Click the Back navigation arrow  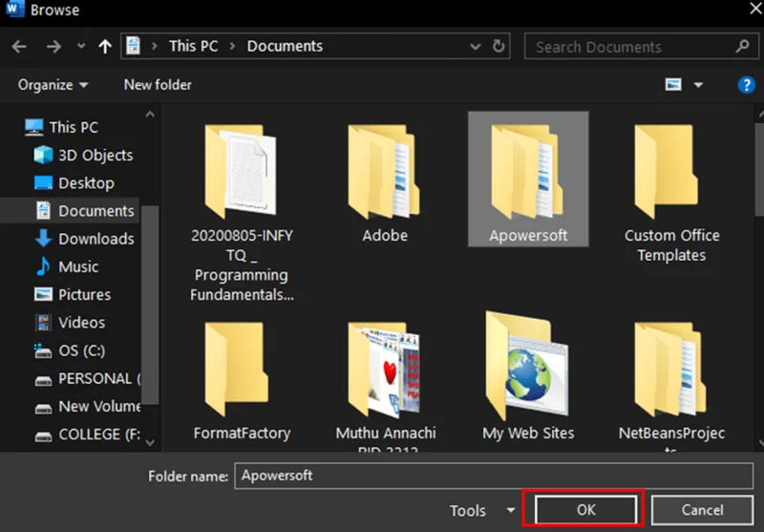click(19, 46)
